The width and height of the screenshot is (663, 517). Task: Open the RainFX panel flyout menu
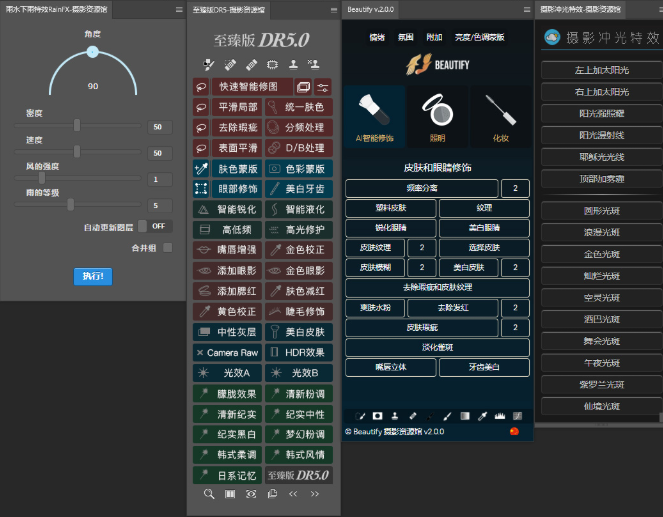point(179,10)
